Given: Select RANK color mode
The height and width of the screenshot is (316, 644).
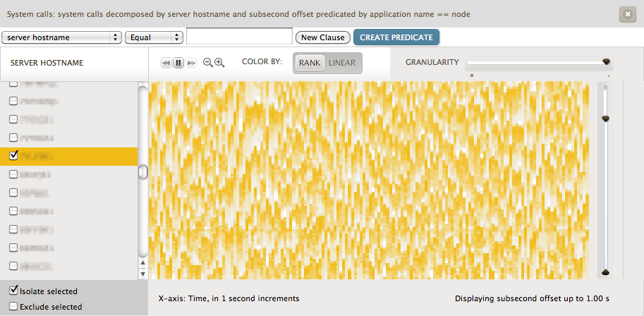Looking at the screenshot, I should [309, 63].
